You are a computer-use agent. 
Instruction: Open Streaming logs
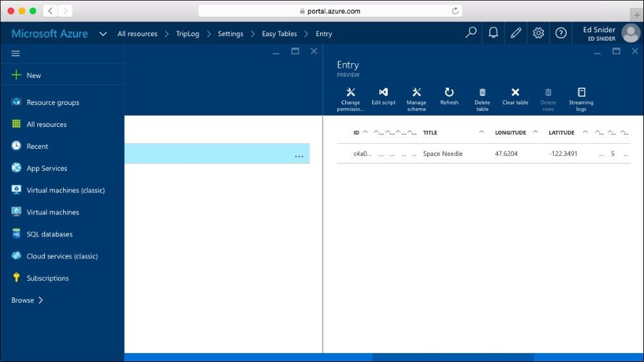coord(581,99)
